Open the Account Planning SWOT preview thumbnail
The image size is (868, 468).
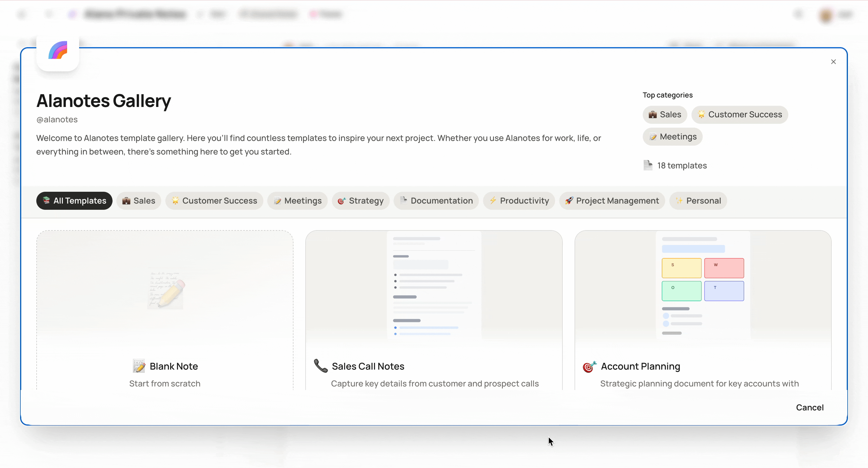click(703, 289)
